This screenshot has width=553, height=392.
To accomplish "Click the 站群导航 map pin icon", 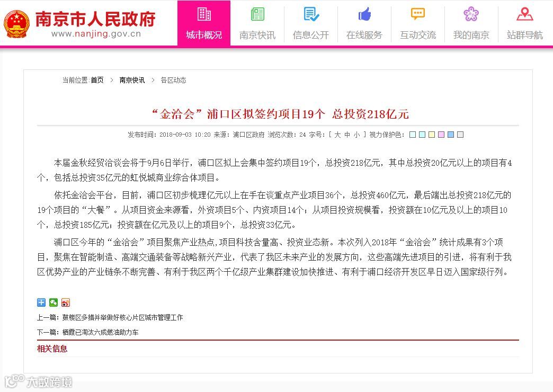I will [525, 14].
